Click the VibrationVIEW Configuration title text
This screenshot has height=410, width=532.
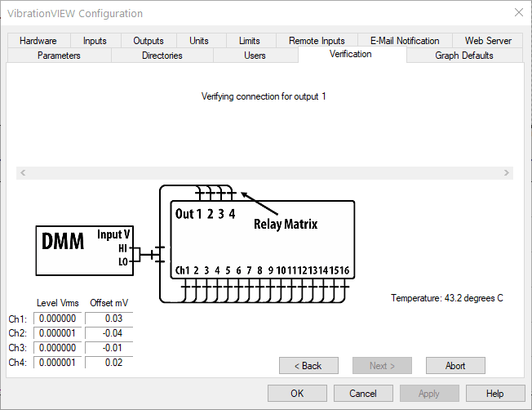pyautogui.click(x=75, y=14)
